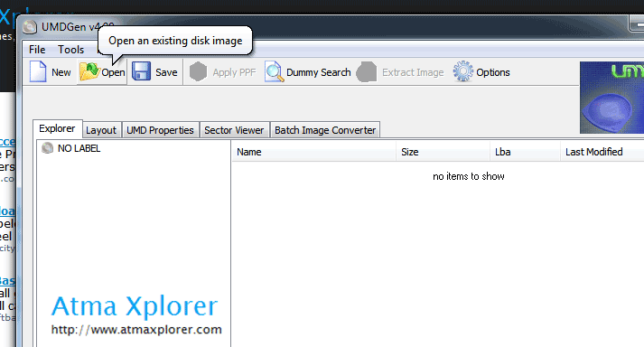Click the Apply PPF hexagon icon
644x347 pixels.
coord(198,72)
